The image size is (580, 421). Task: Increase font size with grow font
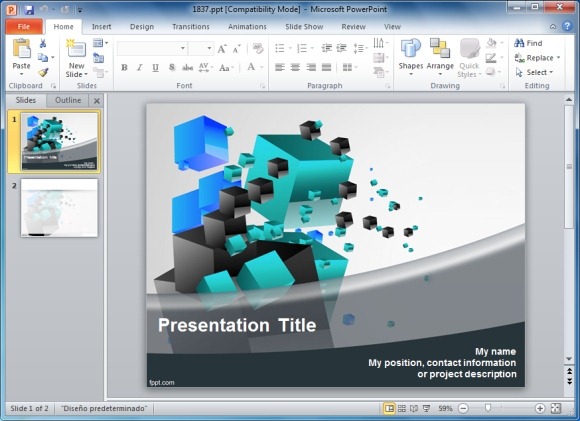click(222, 48)
